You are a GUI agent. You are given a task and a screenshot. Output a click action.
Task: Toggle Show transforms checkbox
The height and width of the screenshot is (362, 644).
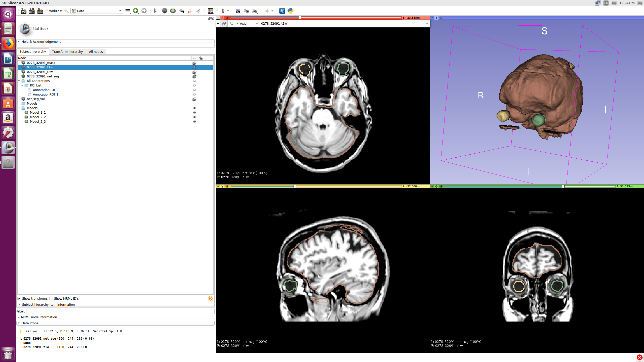coord(19,299)
